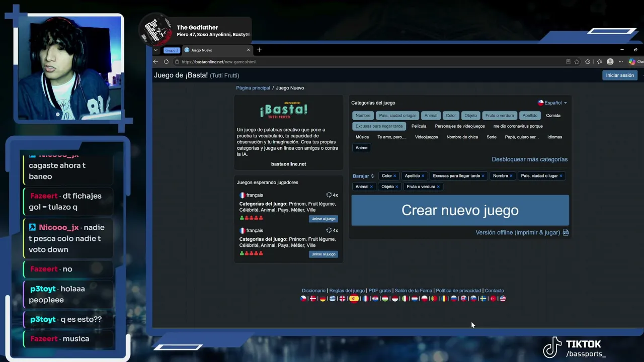Toggle the selected Animal category in the category list
This screenshot has width=644, height=362.
coord(431,116)
